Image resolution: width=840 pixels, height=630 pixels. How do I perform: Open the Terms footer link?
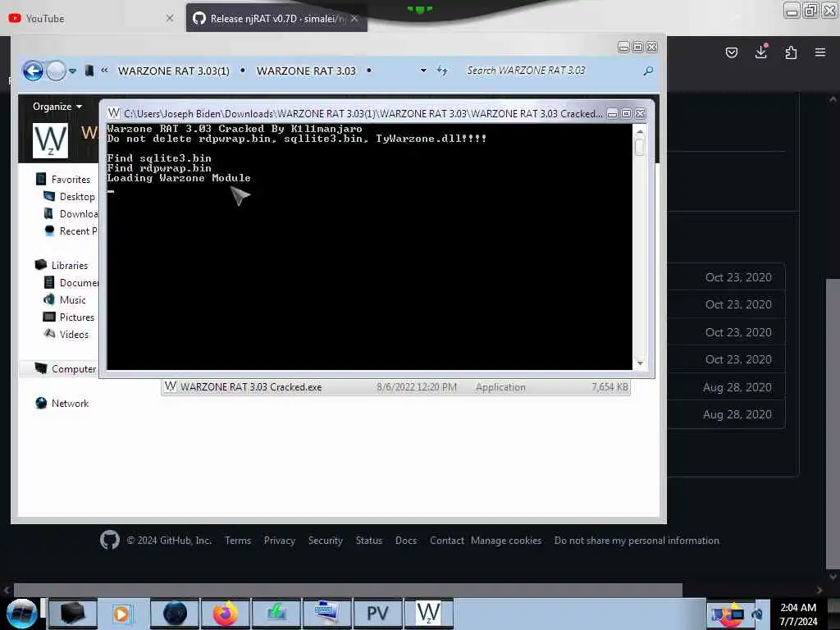click(238, 540)
